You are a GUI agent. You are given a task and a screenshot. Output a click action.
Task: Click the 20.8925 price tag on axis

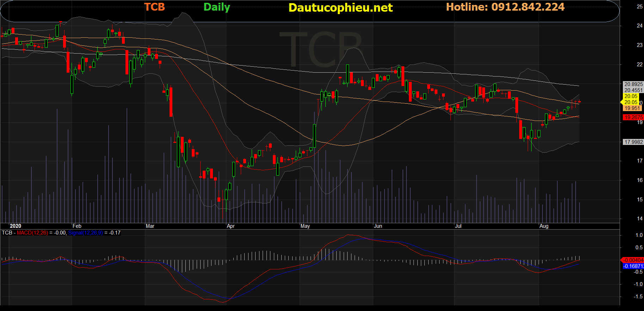[633, 84]
